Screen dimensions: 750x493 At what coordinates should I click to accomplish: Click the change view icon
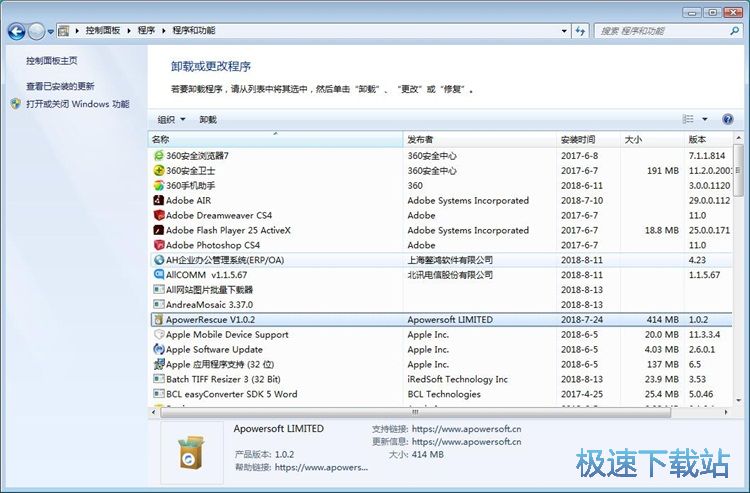point(688,119)
